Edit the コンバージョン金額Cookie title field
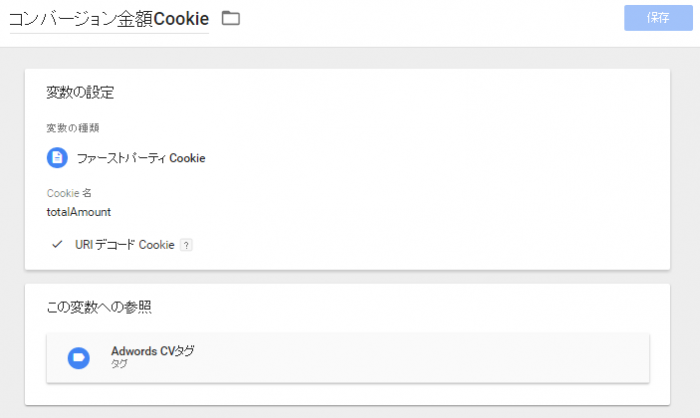 (109, 18)
